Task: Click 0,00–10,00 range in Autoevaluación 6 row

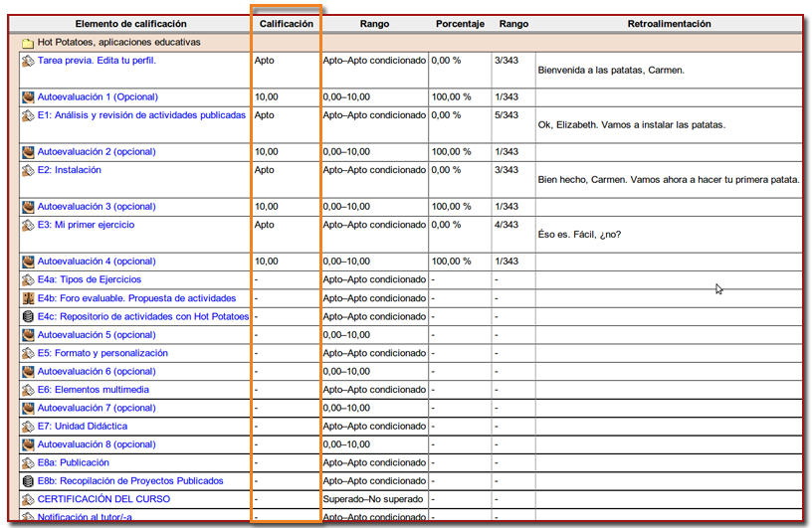Action: coord(346,372)
